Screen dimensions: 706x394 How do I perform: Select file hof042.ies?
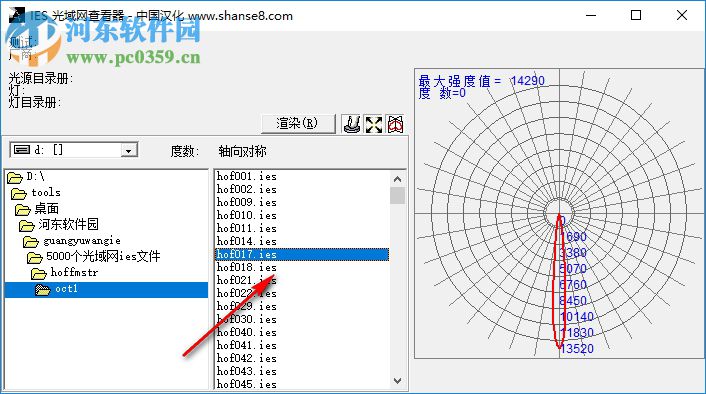(x=247, y=359)
